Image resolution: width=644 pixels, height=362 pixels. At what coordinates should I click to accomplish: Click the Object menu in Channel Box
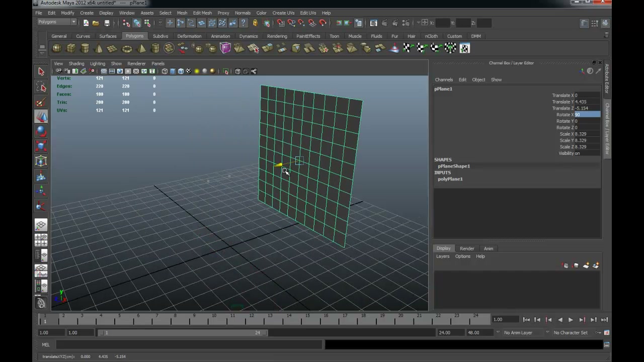478,79
